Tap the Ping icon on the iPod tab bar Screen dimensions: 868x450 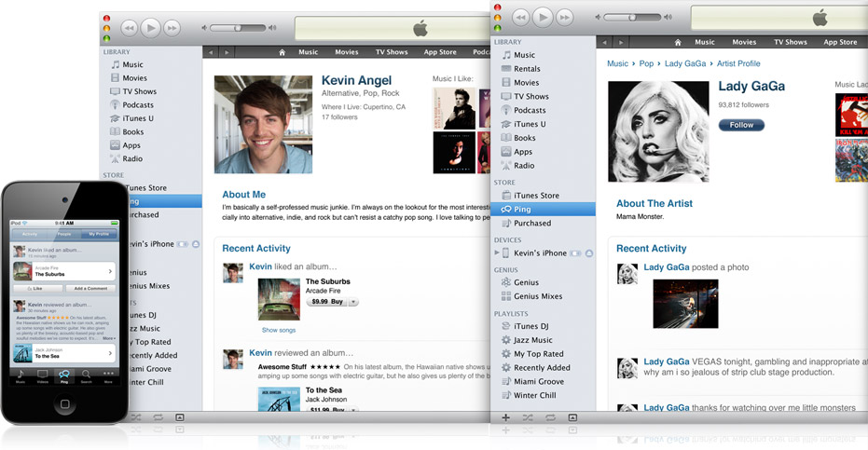[x=63, y=375]
